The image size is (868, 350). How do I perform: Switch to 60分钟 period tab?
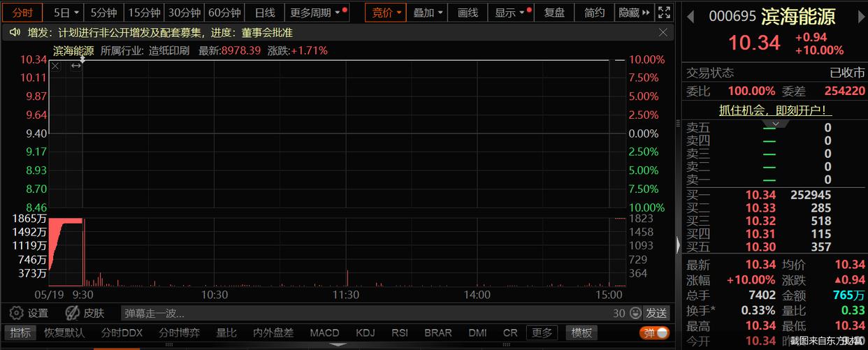(225, 13)
